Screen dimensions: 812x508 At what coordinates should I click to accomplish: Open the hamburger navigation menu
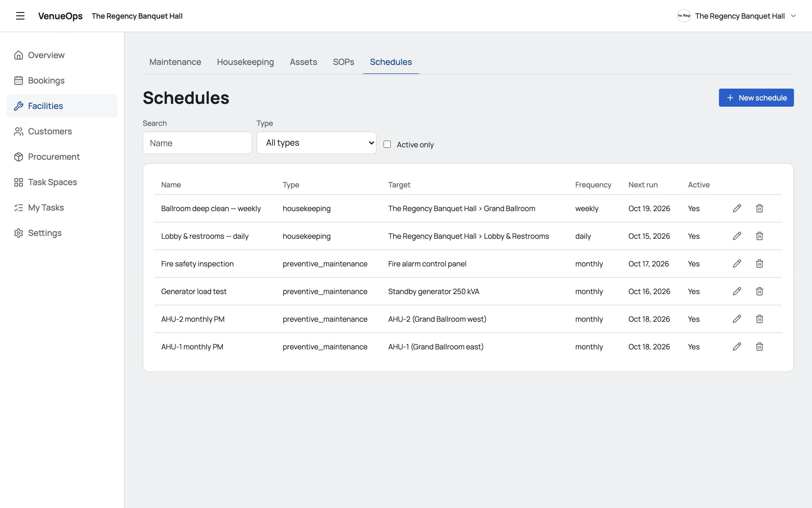point(20,16)
